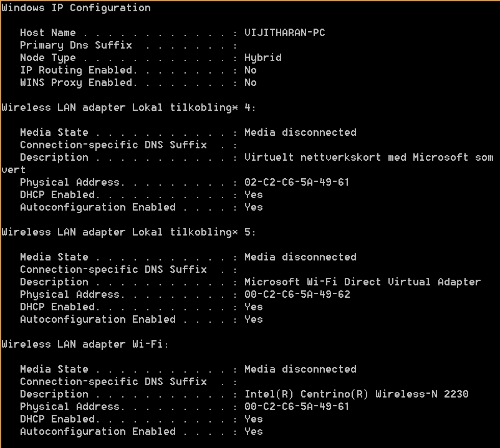Click the Windows IP Configuration heading

76,7
